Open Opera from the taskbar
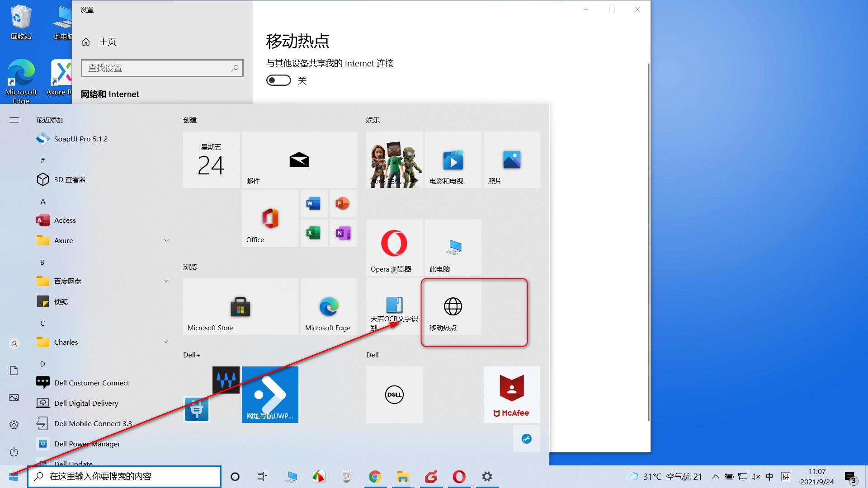 click(459, 477)
